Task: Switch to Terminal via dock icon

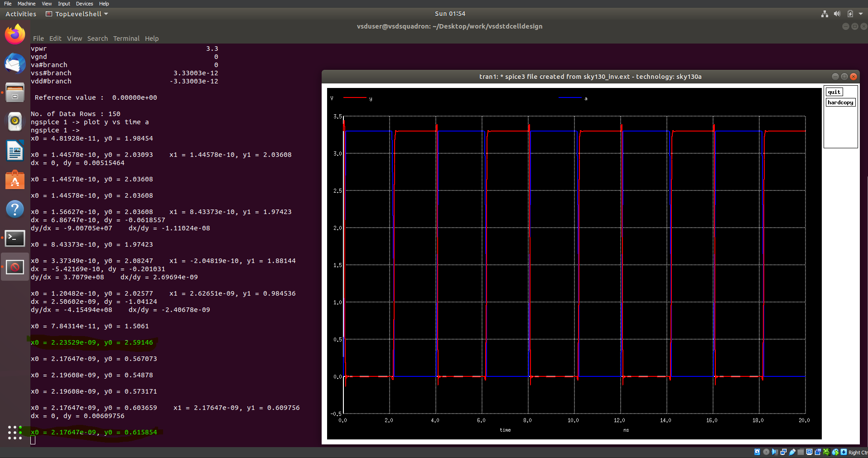Action: [15, 238]
